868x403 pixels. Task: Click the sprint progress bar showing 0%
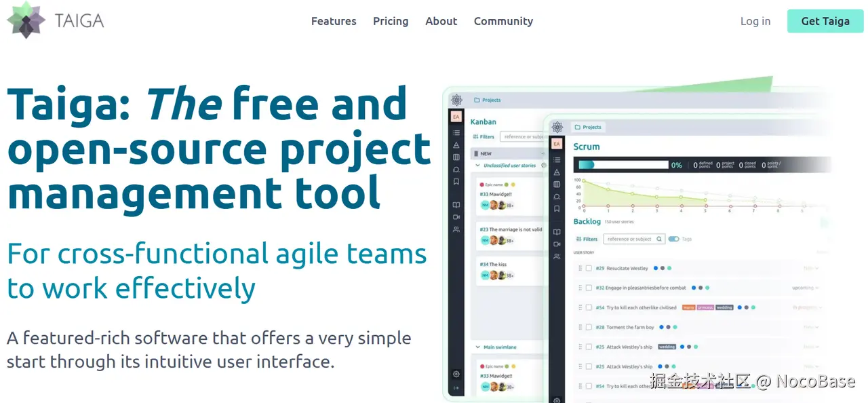623,164
